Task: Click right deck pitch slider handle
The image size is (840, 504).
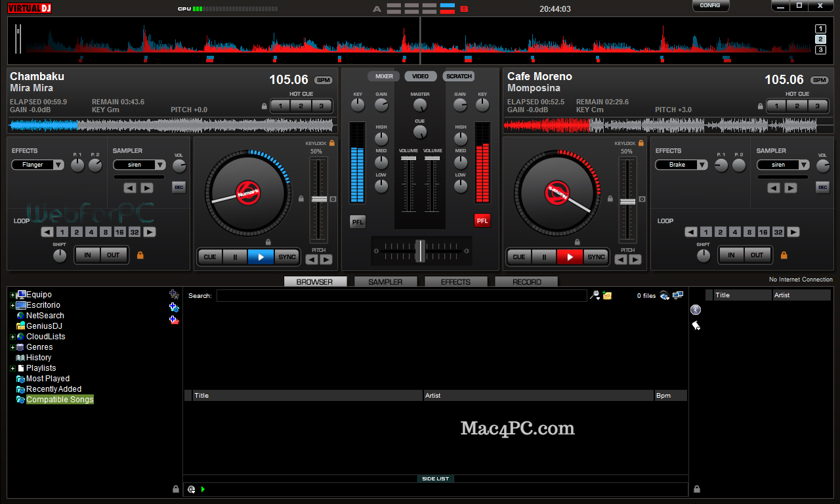Action: pyautogui.click(x=628, y=201)
